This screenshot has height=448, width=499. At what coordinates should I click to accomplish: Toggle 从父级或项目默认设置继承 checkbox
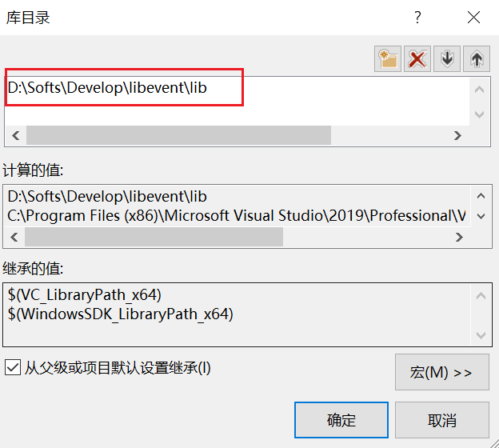click(13, 368)
